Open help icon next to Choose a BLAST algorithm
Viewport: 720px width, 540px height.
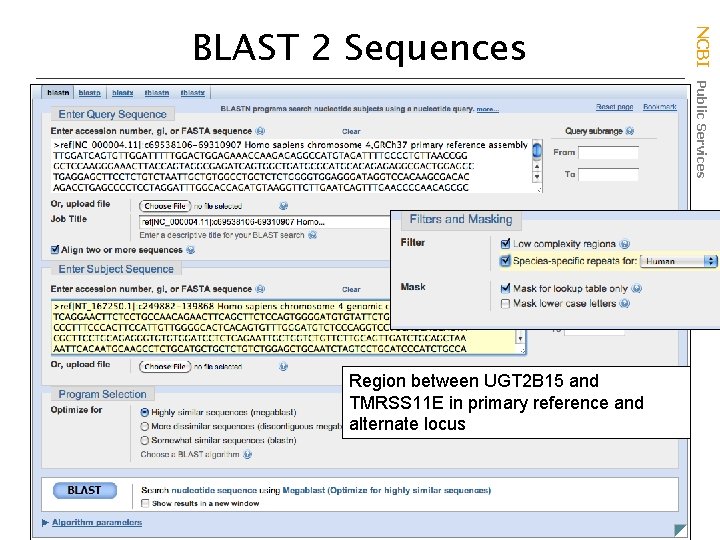tap(248, 455)
